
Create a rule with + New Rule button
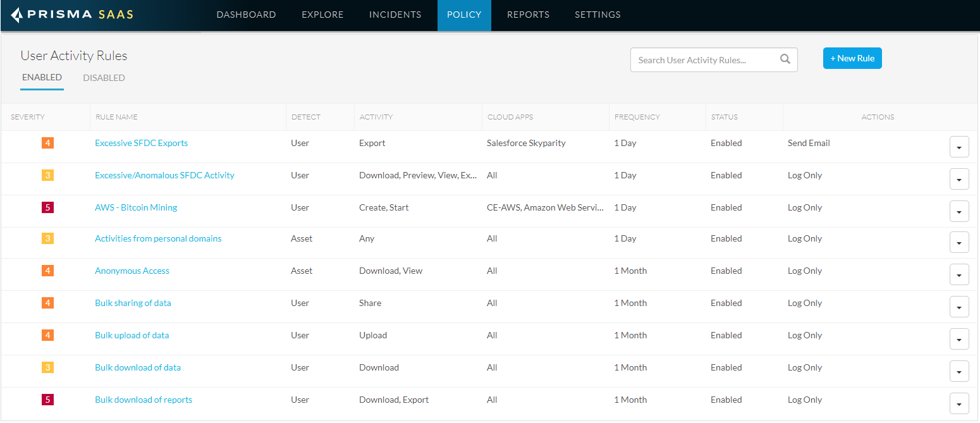852,58
